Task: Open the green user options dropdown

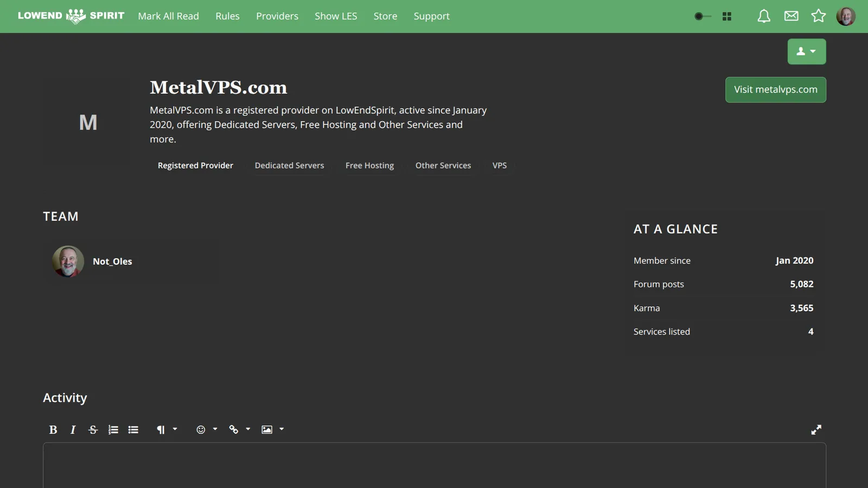Action: point(807,52)
